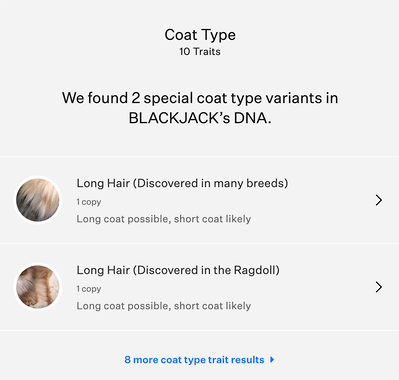This screenshot has width=399, height=380.
Task: Expand the chevron for Long Hair Ragdoll variant
Action: (379, 287)
